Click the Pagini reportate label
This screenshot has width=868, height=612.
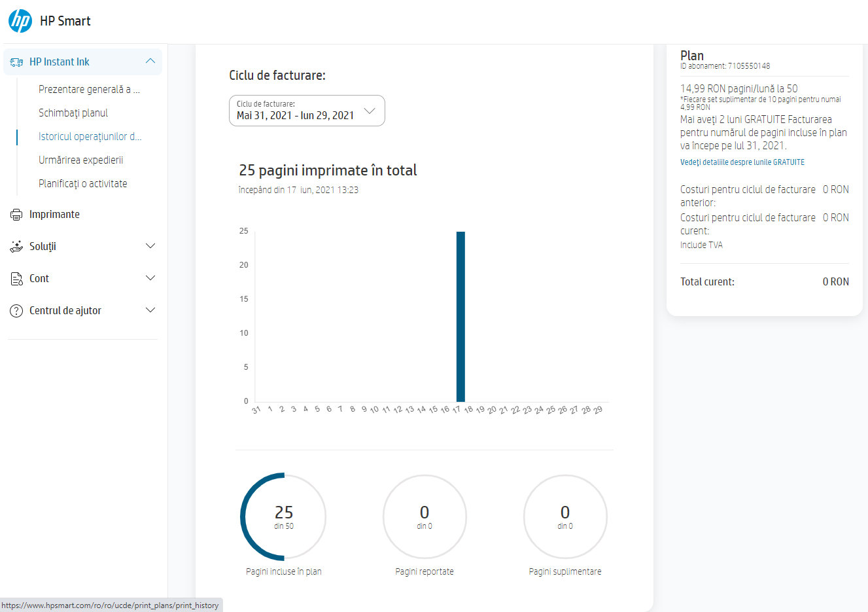coord(425,571)
